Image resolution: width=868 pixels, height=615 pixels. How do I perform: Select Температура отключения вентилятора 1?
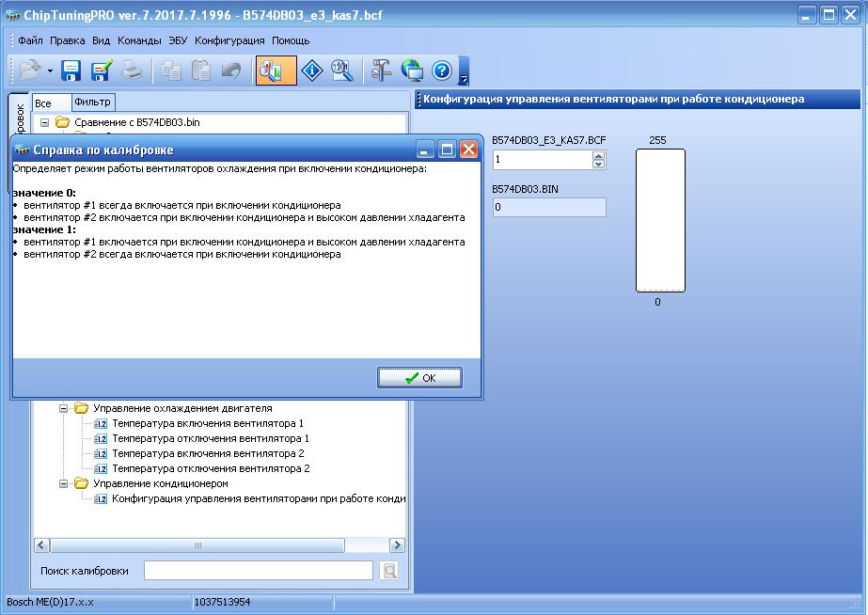211,438
